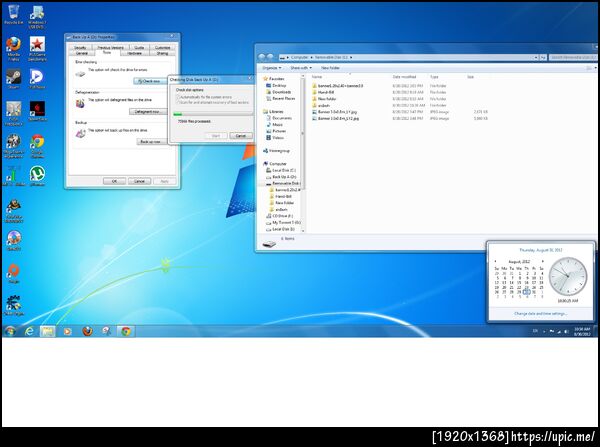
Task: Switch to the Sharing tab
Action: (x=162, y=53)
